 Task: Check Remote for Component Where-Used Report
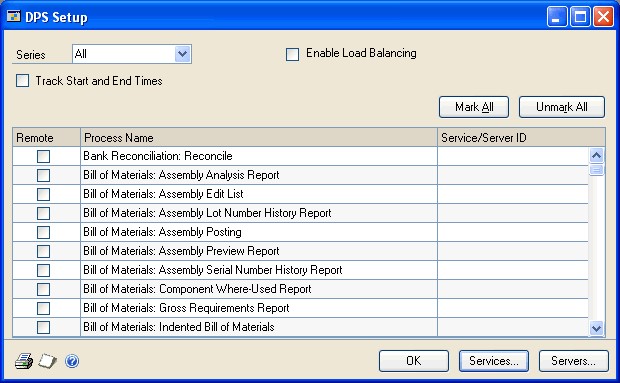point(43,289)
